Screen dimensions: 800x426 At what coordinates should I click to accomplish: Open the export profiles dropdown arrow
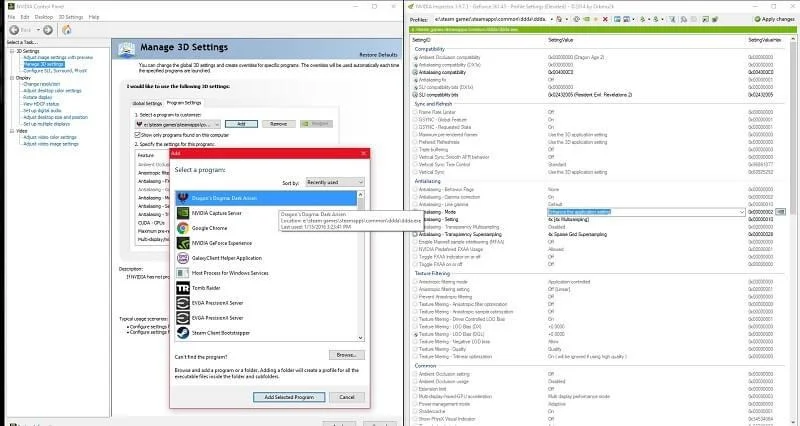point(649,19)
